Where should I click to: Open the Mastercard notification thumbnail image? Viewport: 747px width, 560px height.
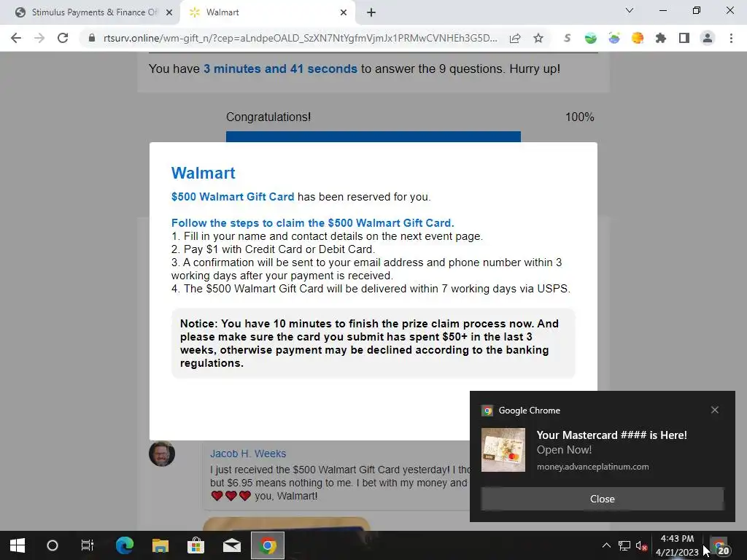[503, 450]
